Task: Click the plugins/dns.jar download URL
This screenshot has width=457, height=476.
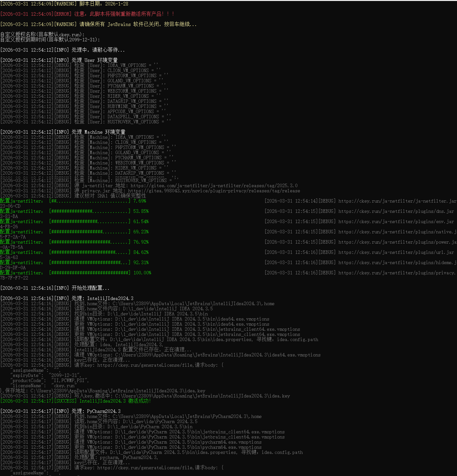Action: click(x=396, y=211)
